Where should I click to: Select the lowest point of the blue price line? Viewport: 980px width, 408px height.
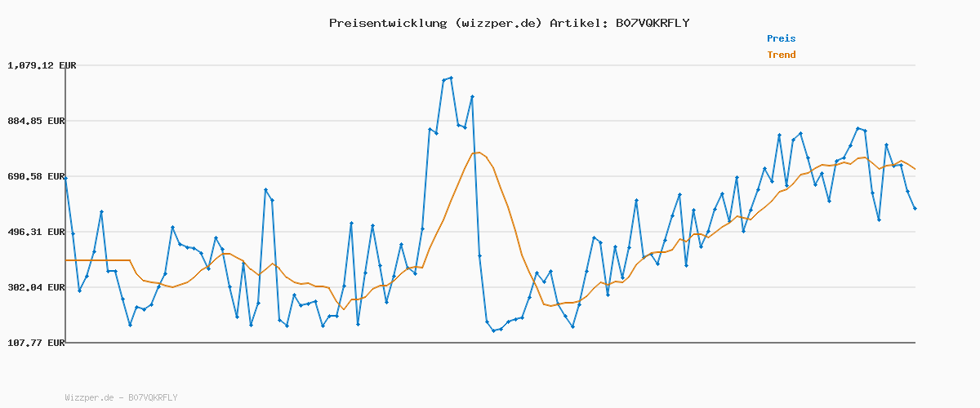pos(494,330)
